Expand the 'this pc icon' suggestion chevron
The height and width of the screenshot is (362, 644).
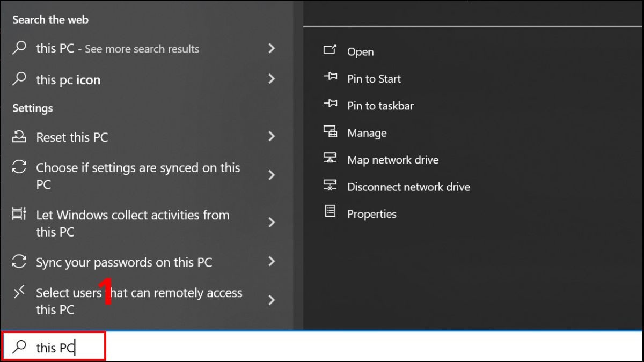click(272, 79)
